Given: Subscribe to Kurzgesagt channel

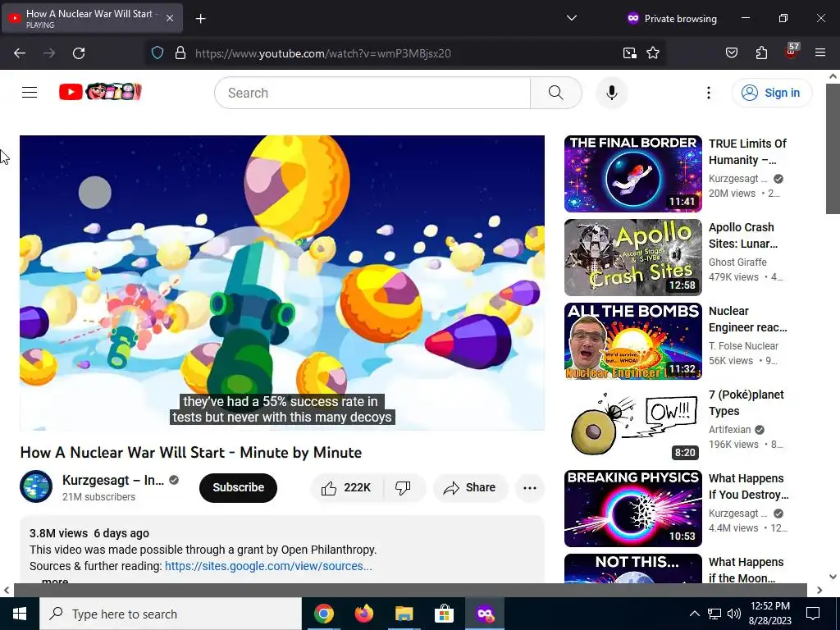Looking at the screenshot, I should point(239,487).
